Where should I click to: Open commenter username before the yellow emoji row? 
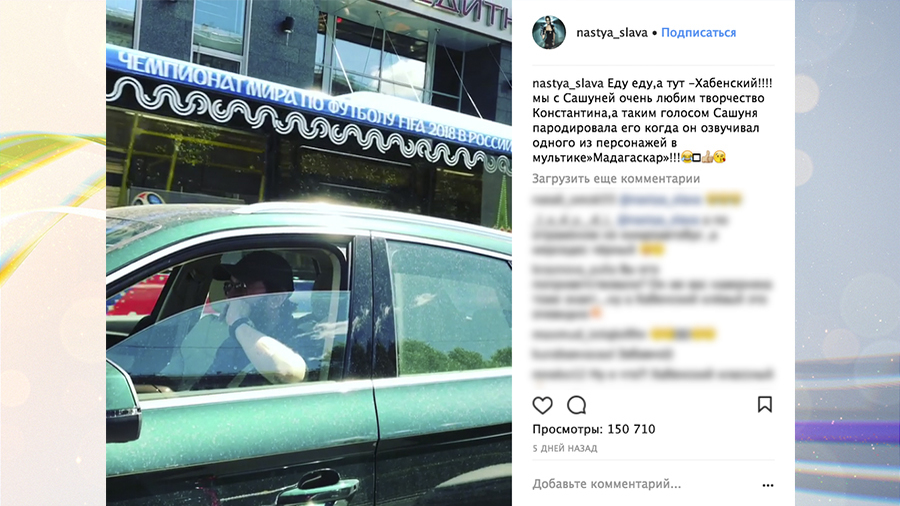click(589, 334)
